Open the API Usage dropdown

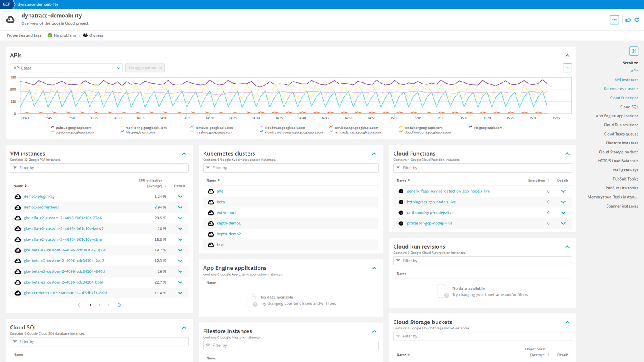(66, 68)
